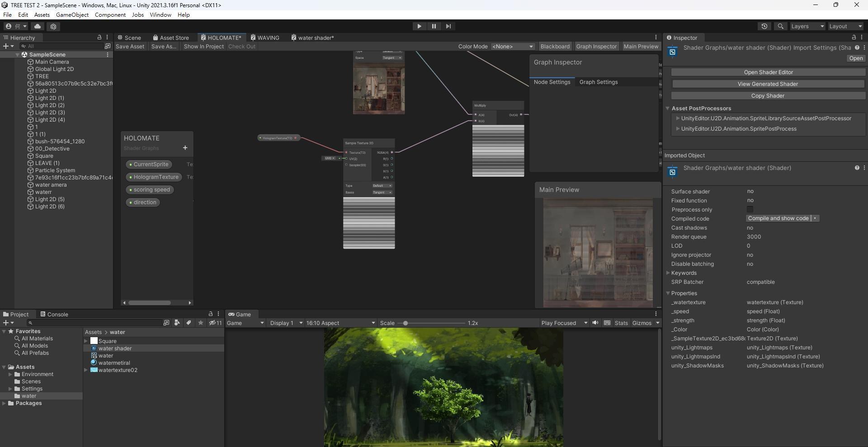Toggle the Stats overlay in Game view
This screenshot has height=447, width=868.
pos(621,323)
